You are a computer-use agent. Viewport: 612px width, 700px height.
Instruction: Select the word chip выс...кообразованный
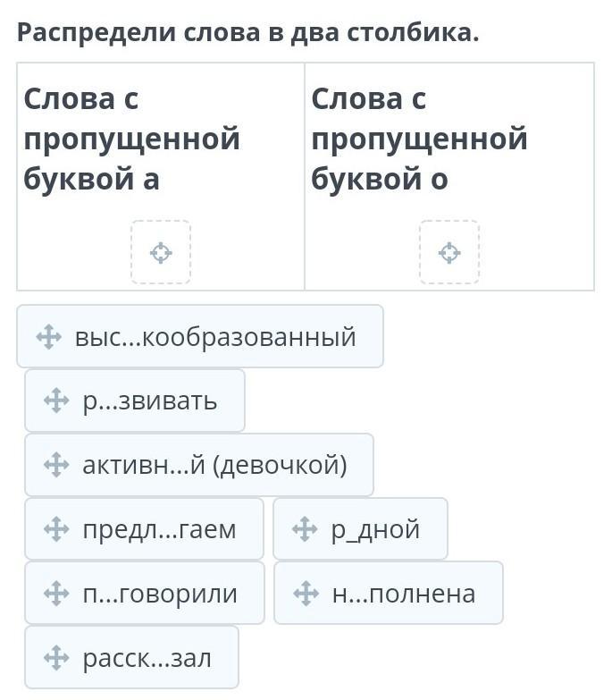[x=214, y=337]
